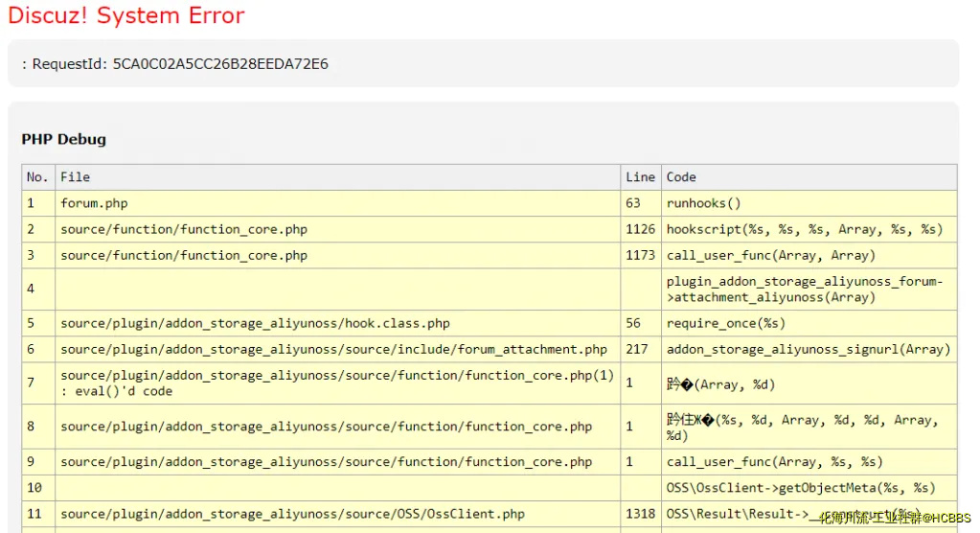Click row number 4 cell
Viewport: 980px width, 533px height.
tap(38, 289)
